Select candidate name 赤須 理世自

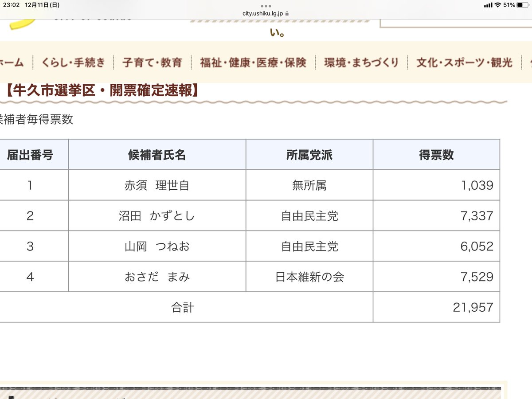click(157, 185)
